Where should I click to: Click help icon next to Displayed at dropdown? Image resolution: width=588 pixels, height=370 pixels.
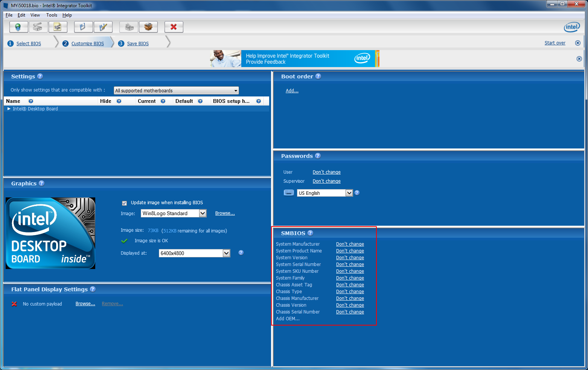click(241, 252)
